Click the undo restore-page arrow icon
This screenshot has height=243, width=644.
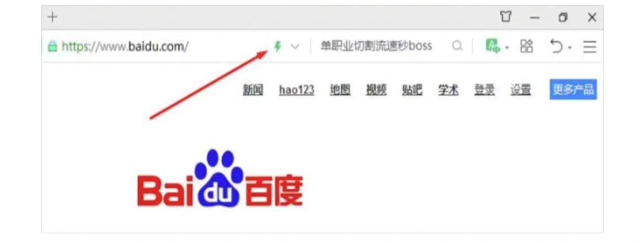(x=557, y=46)
